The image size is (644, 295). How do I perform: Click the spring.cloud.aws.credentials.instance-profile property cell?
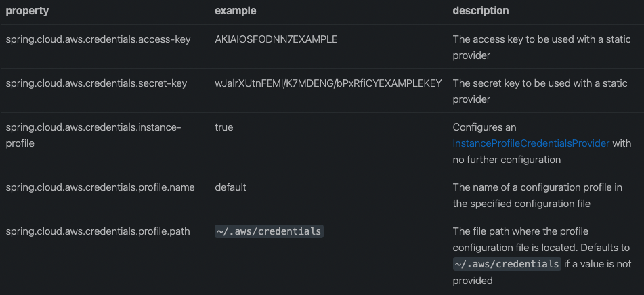coord(93,135)
